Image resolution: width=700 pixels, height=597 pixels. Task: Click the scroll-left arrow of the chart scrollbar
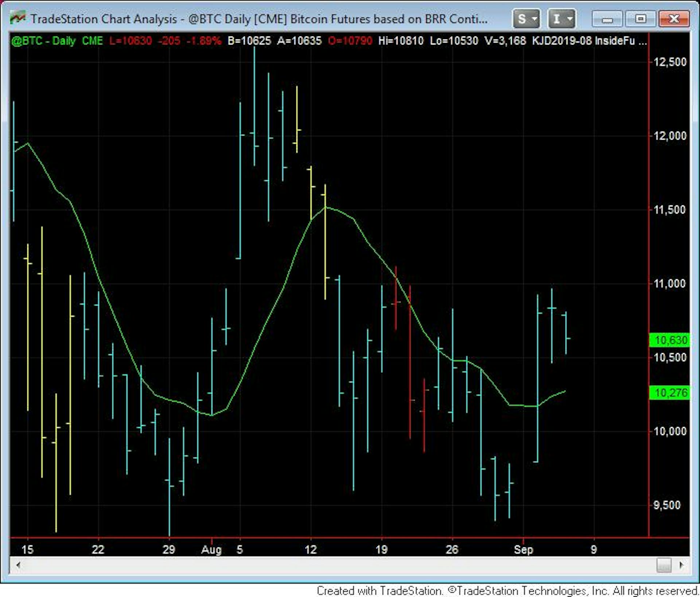click(x=18, y=565)
